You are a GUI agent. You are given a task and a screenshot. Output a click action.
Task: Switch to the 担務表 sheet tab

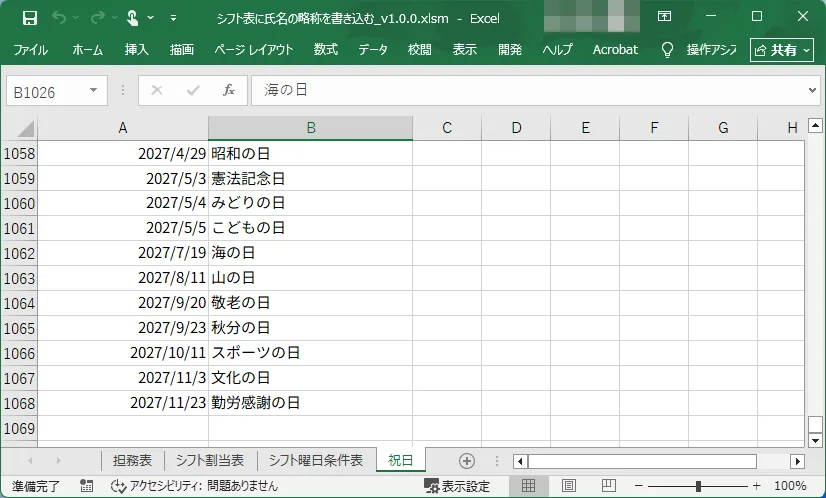click(x=132, y=460)
